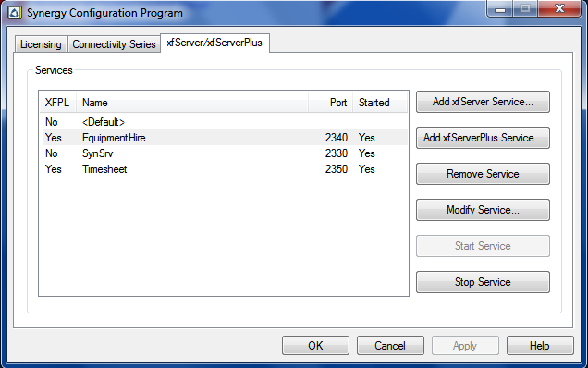
Task: Click the Stop Service button
Action: pos(483,282)
